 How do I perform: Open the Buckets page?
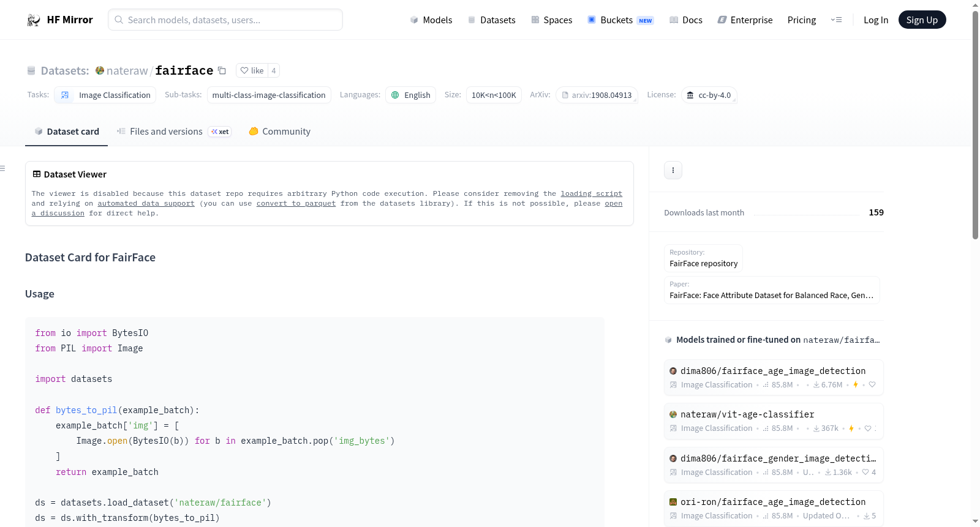(620, 20)
